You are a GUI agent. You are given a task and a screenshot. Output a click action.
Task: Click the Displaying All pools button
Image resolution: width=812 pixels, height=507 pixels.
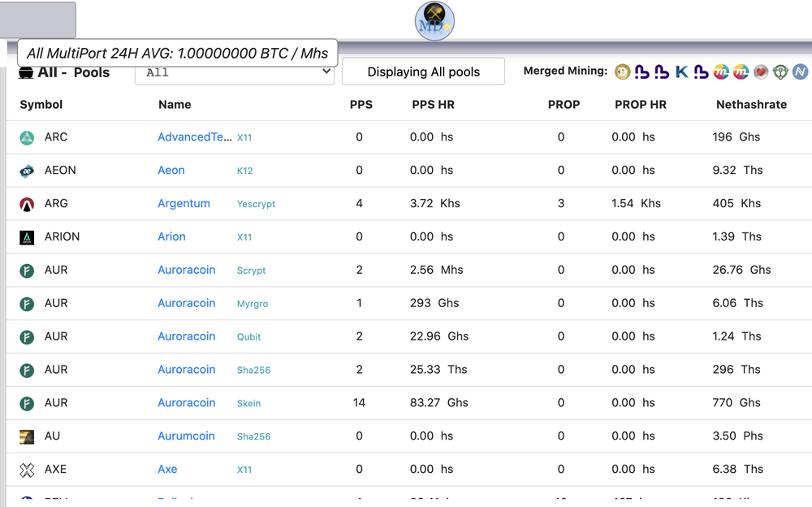click(423, 71)
